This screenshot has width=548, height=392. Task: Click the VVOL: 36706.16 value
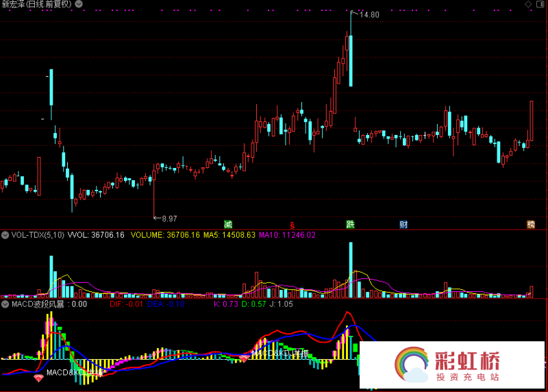pos(96,235)
